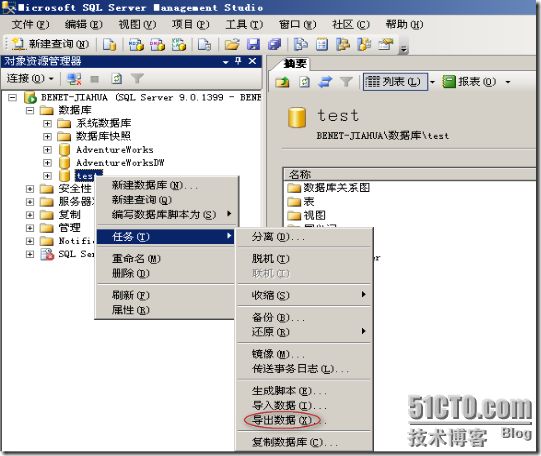Screen dimensions: 541x456
Task: Click the MDX query icon in the toolbar
Action: pyautogui.click(x=136, y=44)
